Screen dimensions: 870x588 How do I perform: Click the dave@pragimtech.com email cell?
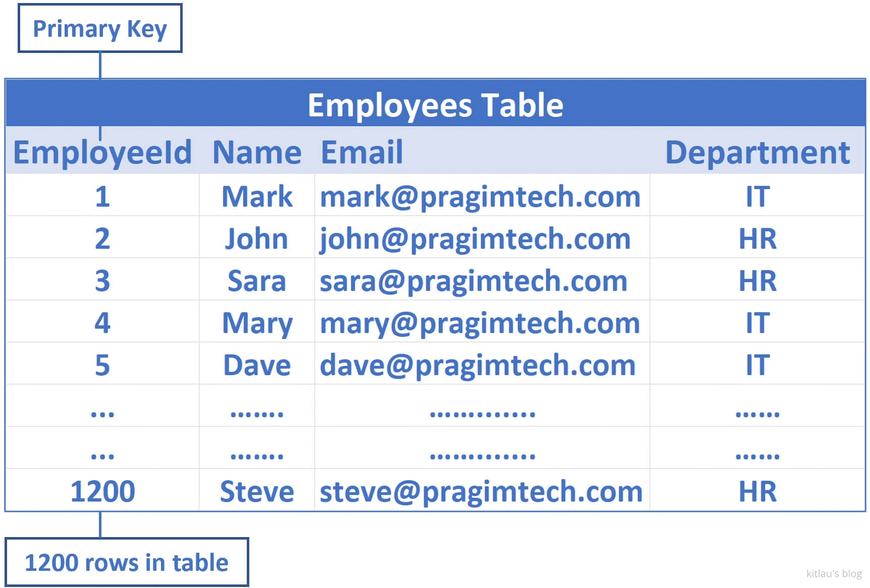coord(477,365)
